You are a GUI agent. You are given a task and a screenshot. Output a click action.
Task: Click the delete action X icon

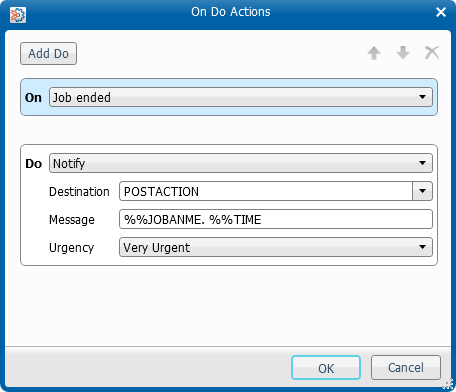[x=432, y=53]
